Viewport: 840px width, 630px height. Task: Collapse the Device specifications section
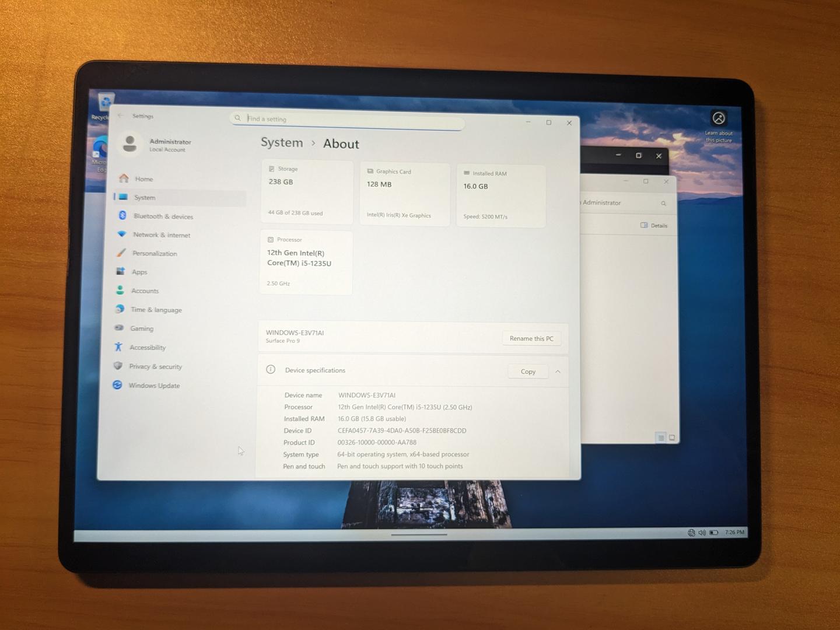(x=558, y=372)
